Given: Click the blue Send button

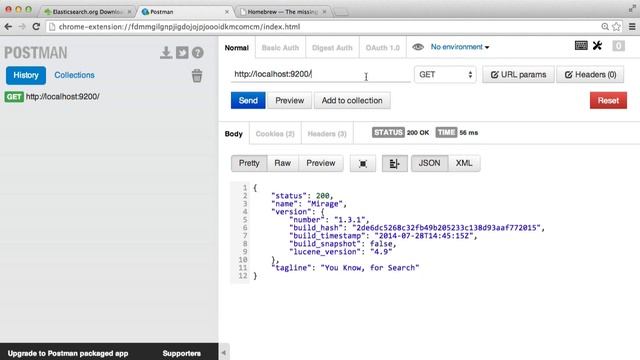Looking at the screenshot, I should pyautogui.click(x=248, y=100).
